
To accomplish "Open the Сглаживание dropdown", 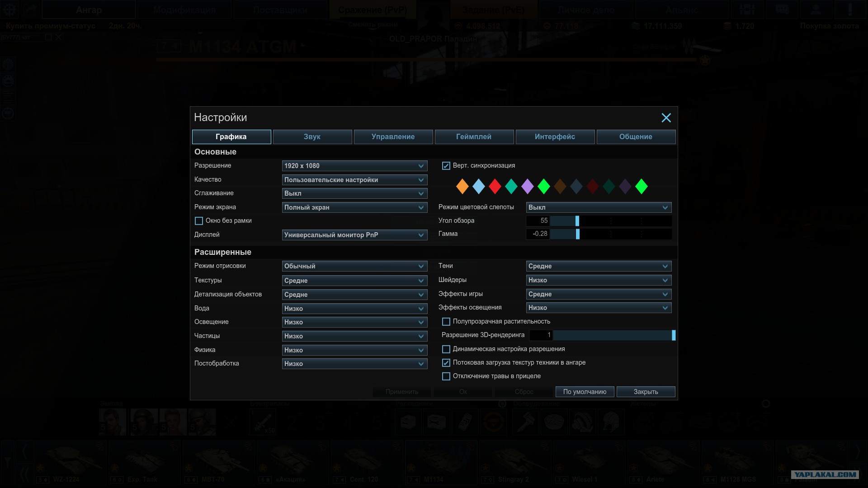I will pyautogui.click(x=355, y=193).
